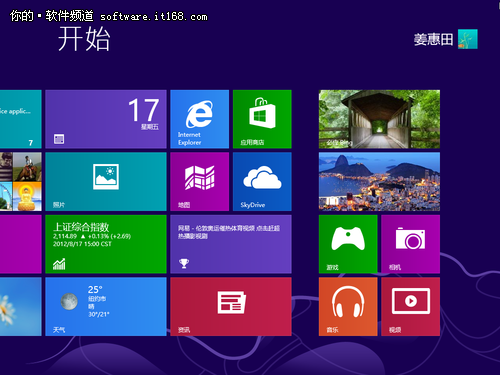Open the 游戏 Games controller tile
Screen dimensions: 500x375
pyautogui.click(x=348, y=244)
